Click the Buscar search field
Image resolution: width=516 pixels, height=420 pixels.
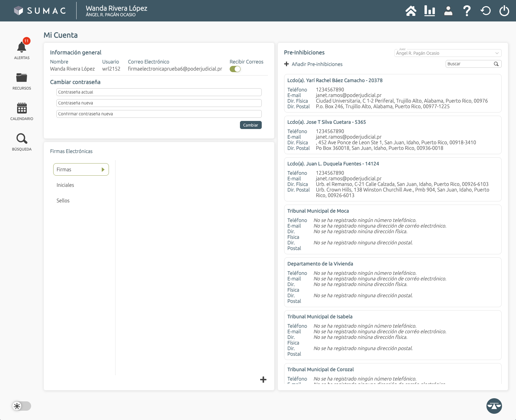[x=469, y=64]
